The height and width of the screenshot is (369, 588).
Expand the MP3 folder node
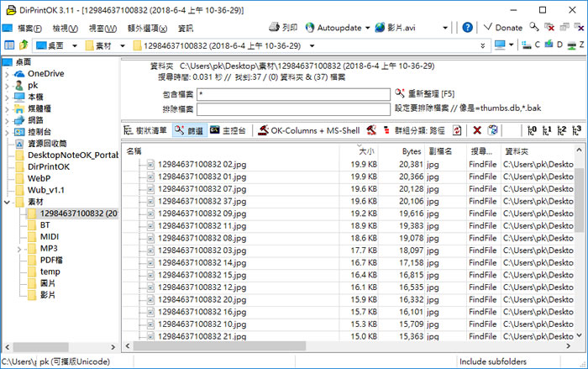[19, 249]
